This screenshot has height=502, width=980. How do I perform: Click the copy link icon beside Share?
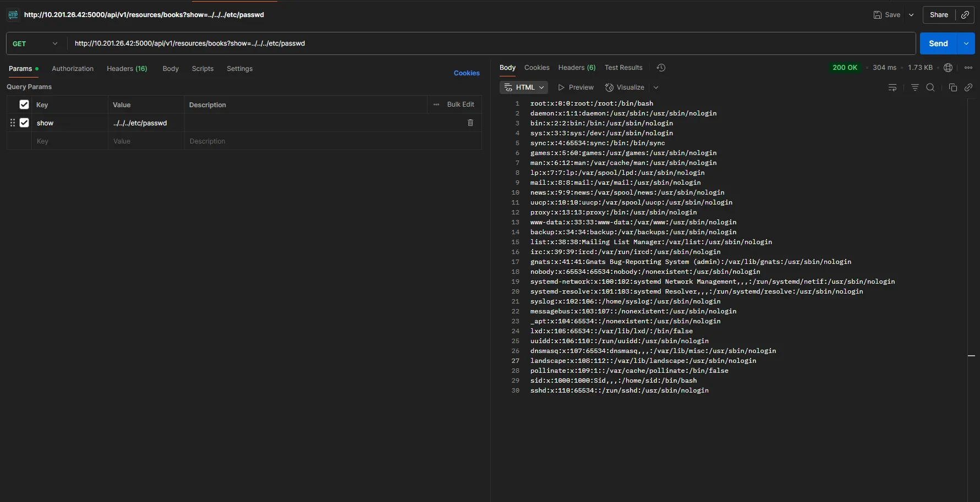pyautogui.click(x=965, y=15)
